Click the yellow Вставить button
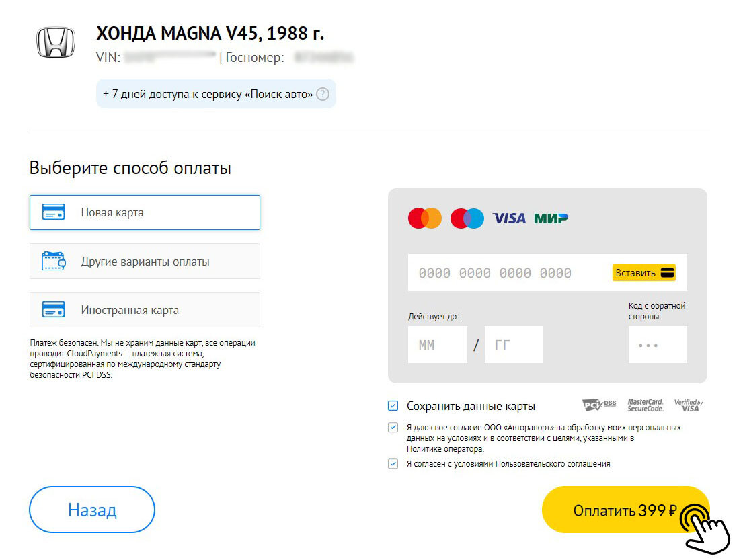The height and width of the screenshot is (560, 741). tap(644, 273)
